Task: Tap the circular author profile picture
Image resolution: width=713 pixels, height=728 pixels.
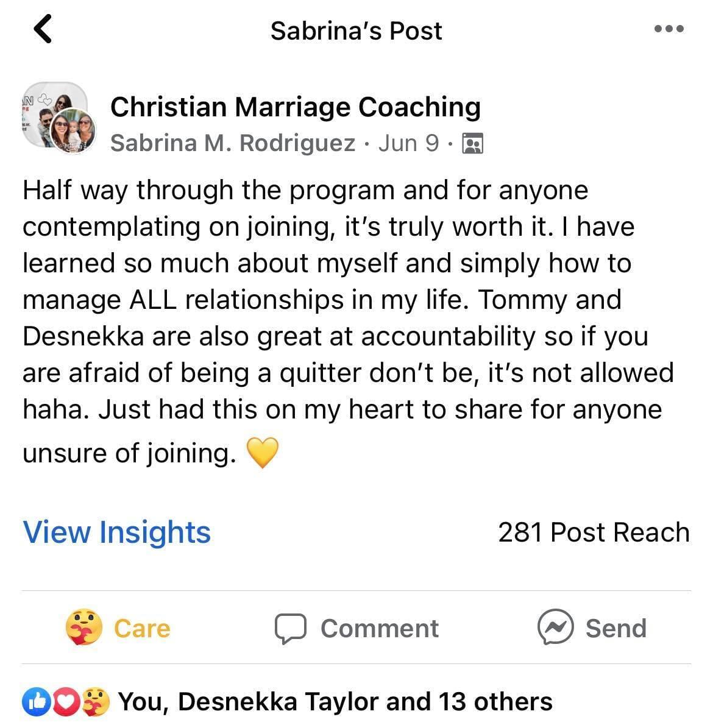Action: pos(73,130)
